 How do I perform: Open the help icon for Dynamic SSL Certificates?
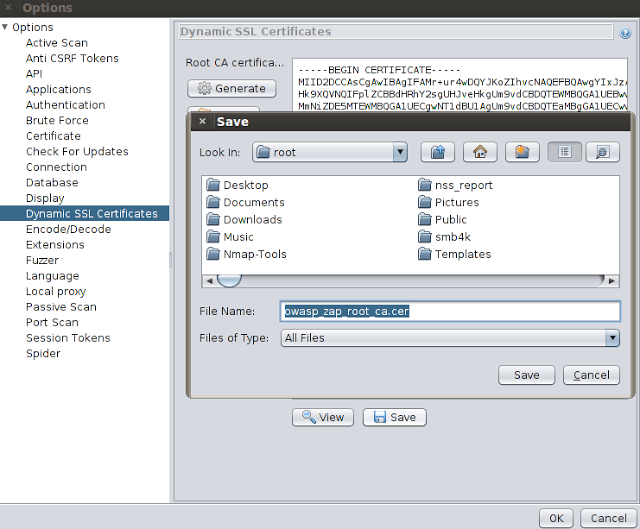(625, 33)
